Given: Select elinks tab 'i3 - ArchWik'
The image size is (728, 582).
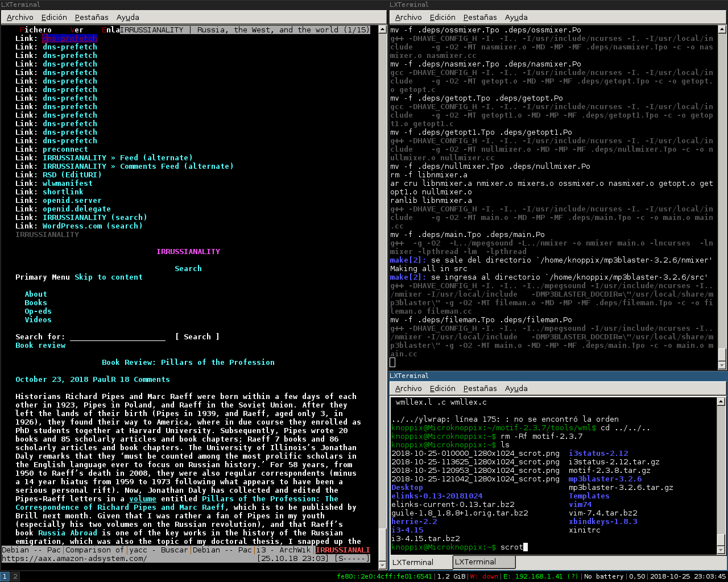Looking at the screenshot, I should 284,550.
